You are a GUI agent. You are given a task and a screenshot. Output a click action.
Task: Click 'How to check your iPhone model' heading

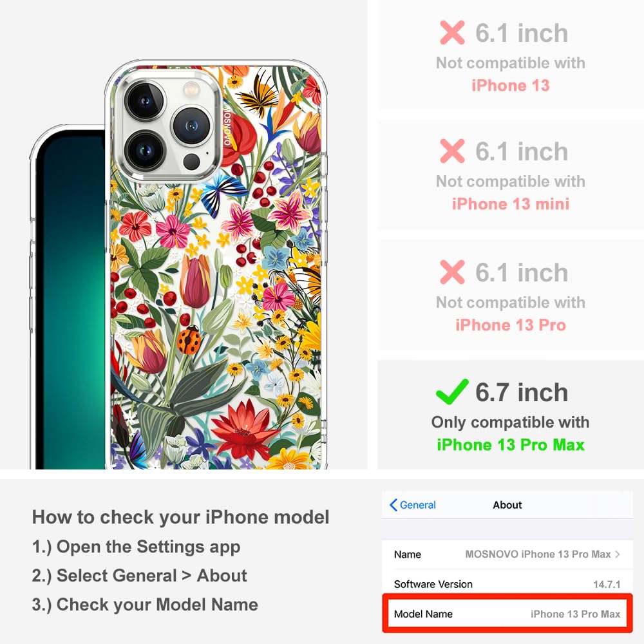coord(181,516)
